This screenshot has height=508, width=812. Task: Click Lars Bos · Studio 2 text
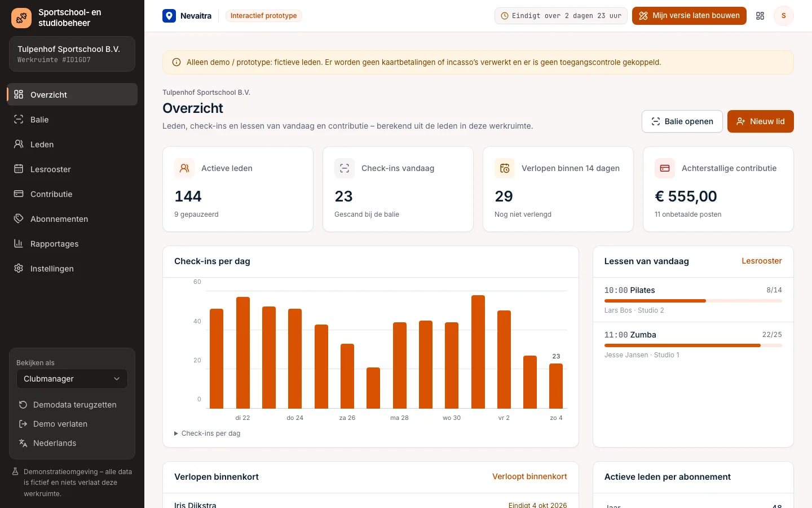click(634, 310)
